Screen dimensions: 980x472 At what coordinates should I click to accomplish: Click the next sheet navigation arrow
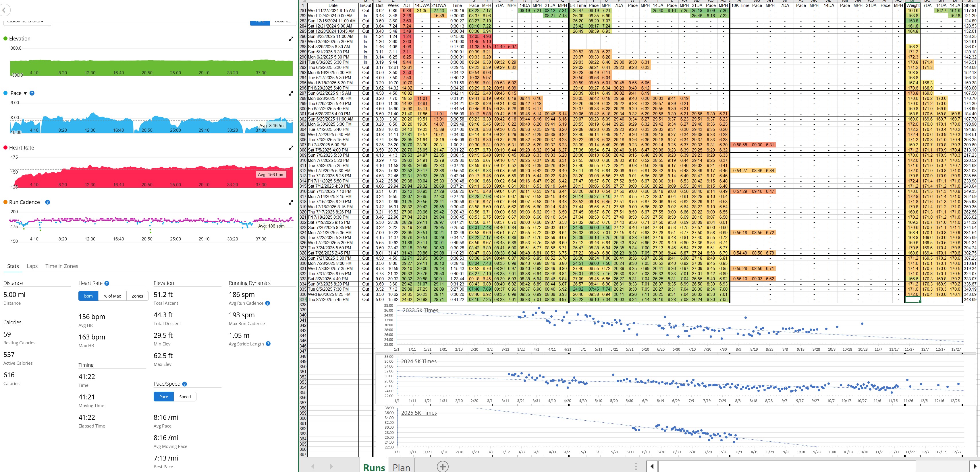(x=331, y=466)
